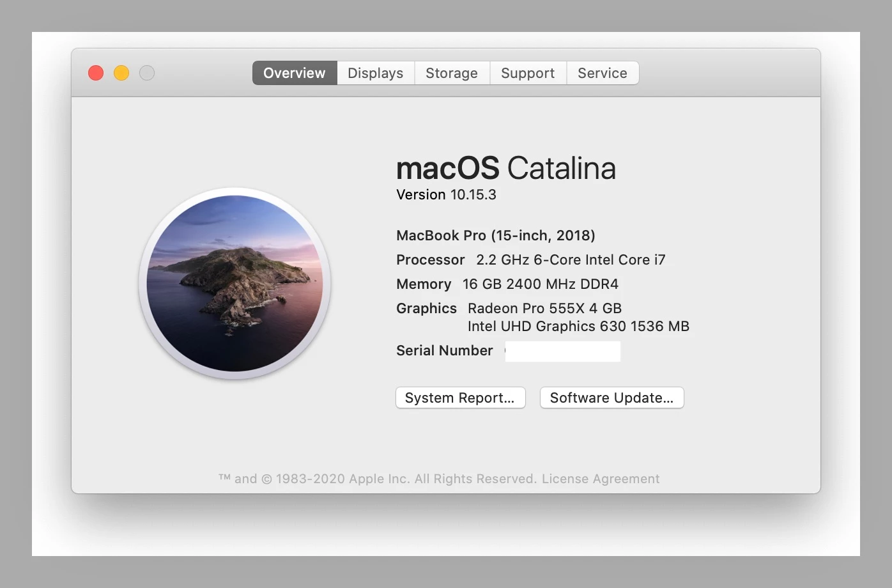
Task: Click the MacBook Pro (15-inch, 2018) text
Action: point(496,235)
